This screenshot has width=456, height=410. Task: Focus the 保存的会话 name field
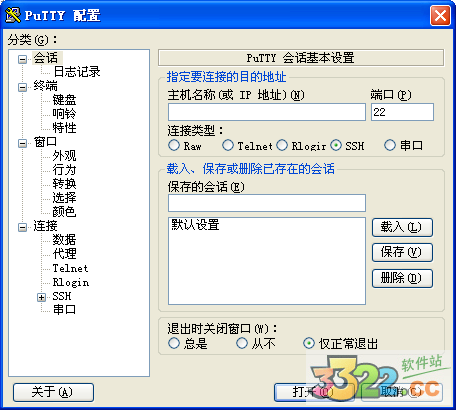click(267, 203)
